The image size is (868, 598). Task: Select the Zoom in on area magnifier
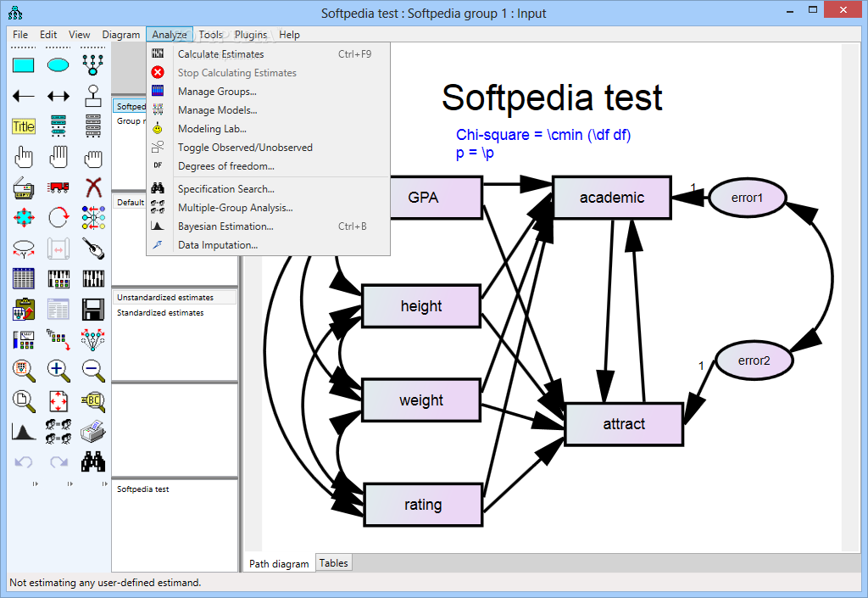[x=23, y=371]
